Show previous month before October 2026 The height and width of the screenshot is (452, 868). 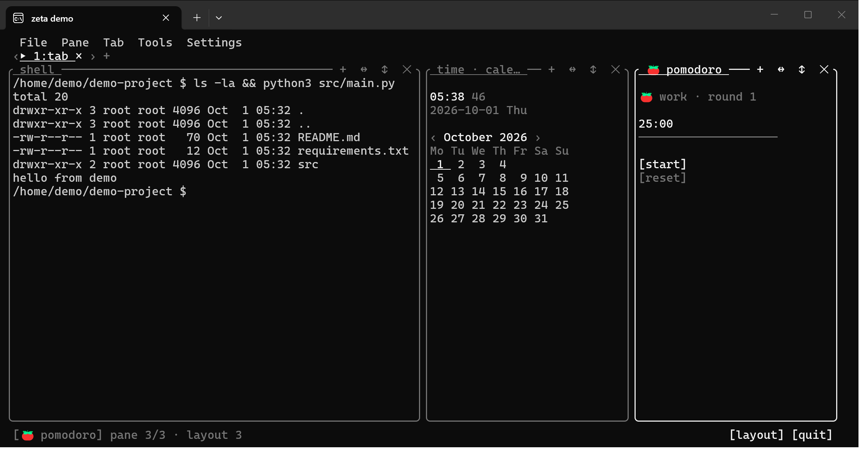pos(433,138)
